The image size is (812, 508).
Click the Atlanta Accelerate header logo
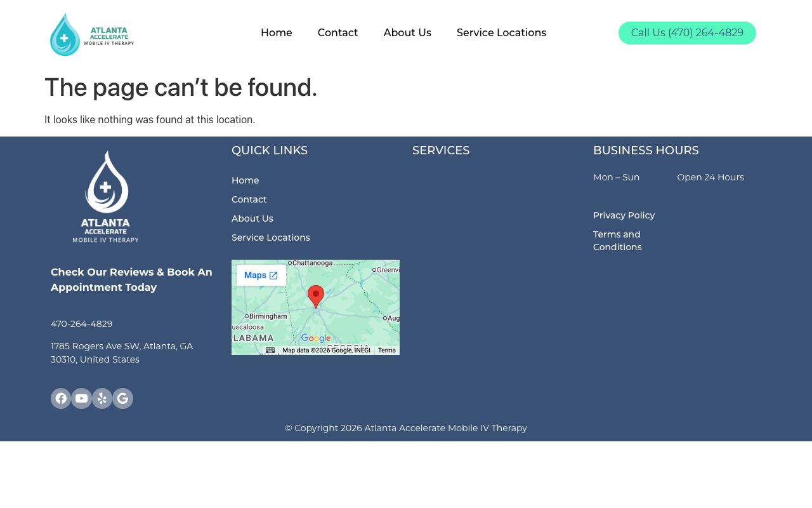tap(92, 34)
